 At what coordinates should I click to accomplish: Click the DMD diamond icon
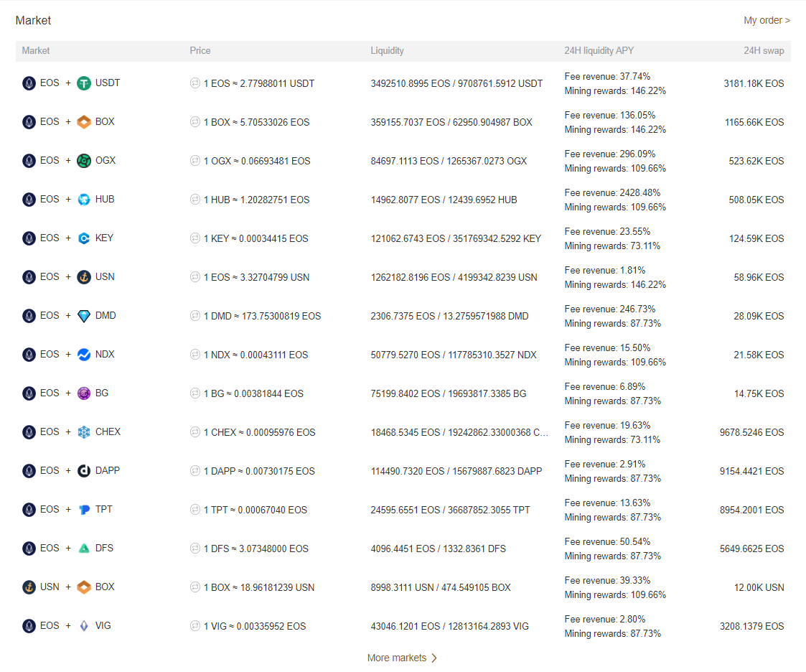click(x=84, y=316)
